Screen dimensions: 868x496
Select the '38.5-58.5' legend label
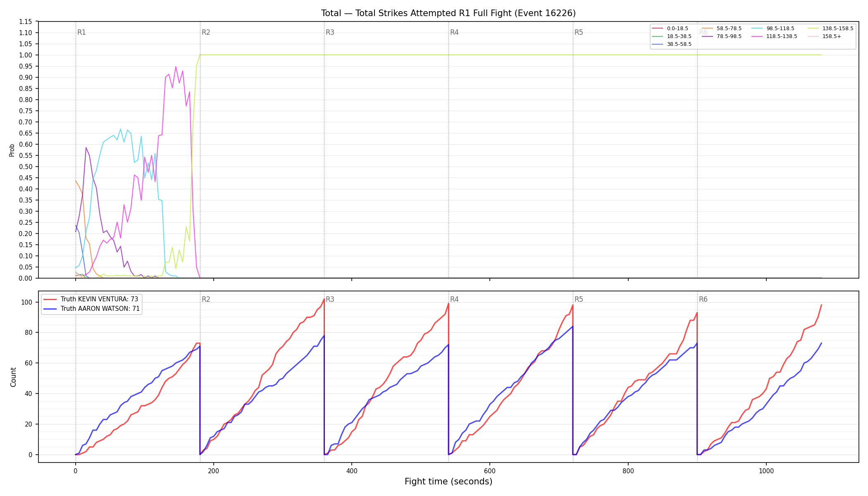679,44
